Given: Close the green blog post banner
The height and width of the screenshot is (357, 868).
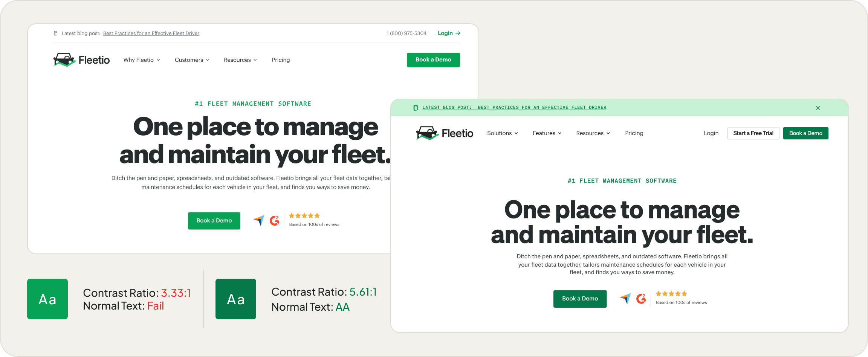Looking at the screenshot, I should click(x=818, y=108).
